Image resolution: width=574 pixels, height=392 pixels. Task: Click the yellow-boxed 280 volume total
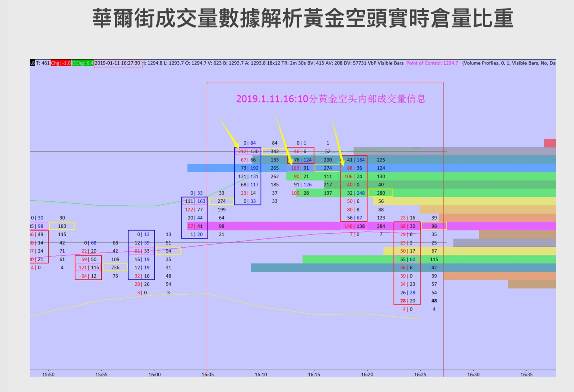pos(381,193)
